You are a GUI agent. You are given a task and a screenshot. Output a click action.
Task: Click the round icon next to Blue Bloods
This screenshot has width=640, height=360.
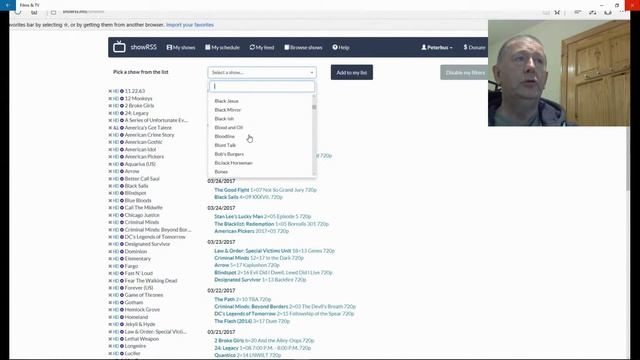click(122, 200)
